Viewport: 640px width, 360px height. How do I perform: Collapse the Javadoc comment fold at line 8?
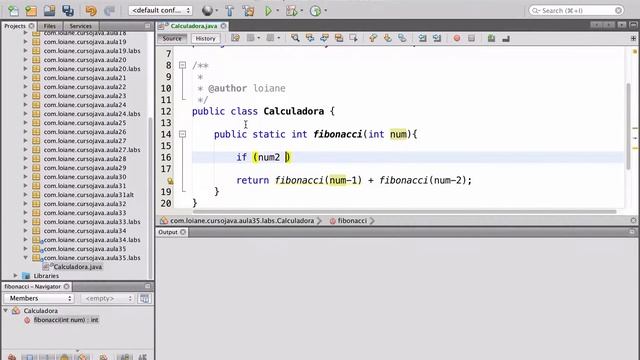(182, 65)
